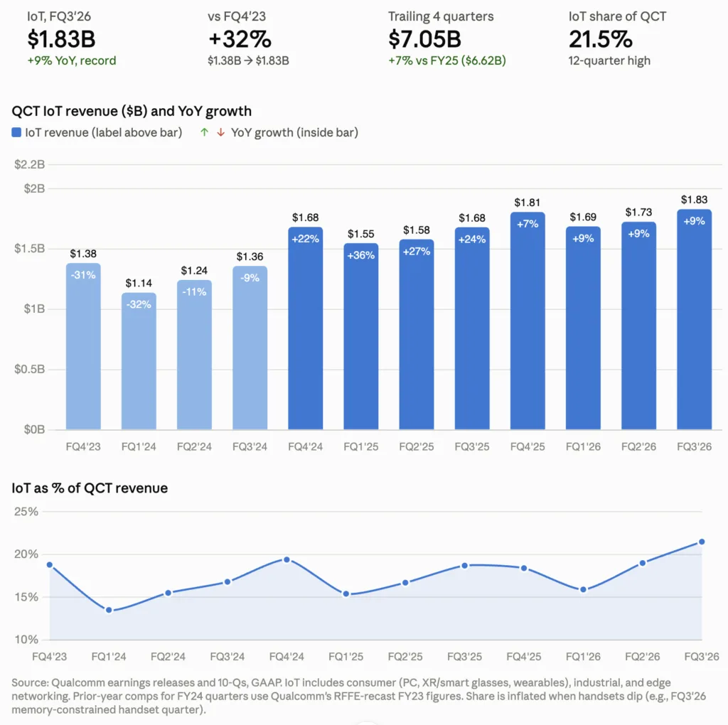The width and height of the screenshot is (728, 725).
Task: Click the $1.83B IoT FQ3'26 metric
Action: (x=61, y=39)
